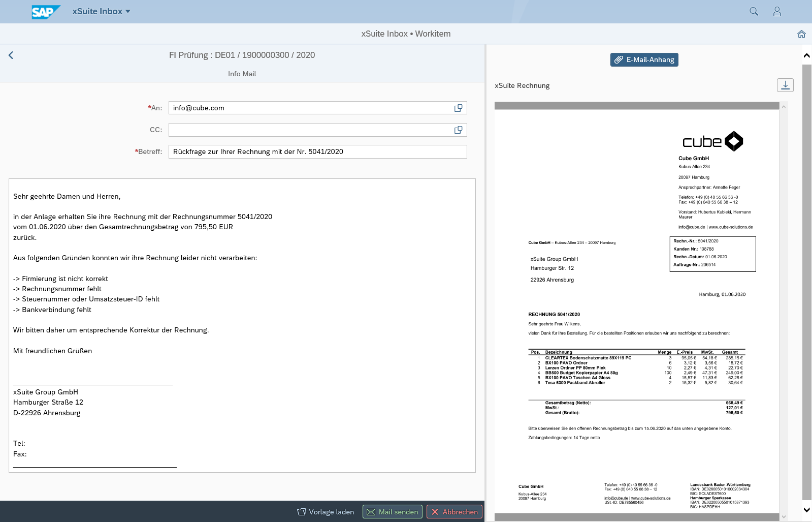Click the document viewer's scroll down arrow
812x522 pixels.
784,517
